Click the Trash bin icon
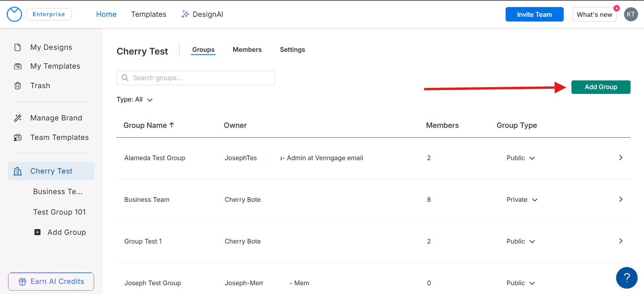The height and width of the screenshot is (294, 644). [18, 85]
